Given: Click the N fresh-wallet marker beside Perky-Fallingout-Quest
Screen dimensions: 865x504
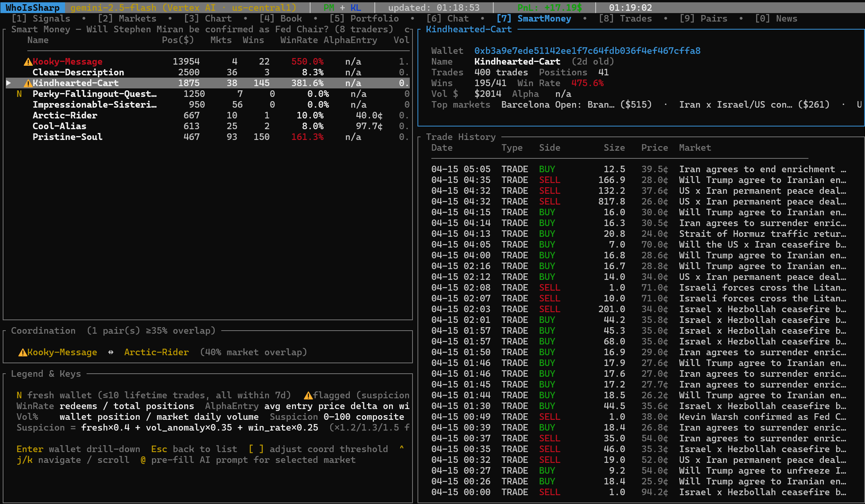Looking at the screenshot, I should pos(19,94).
